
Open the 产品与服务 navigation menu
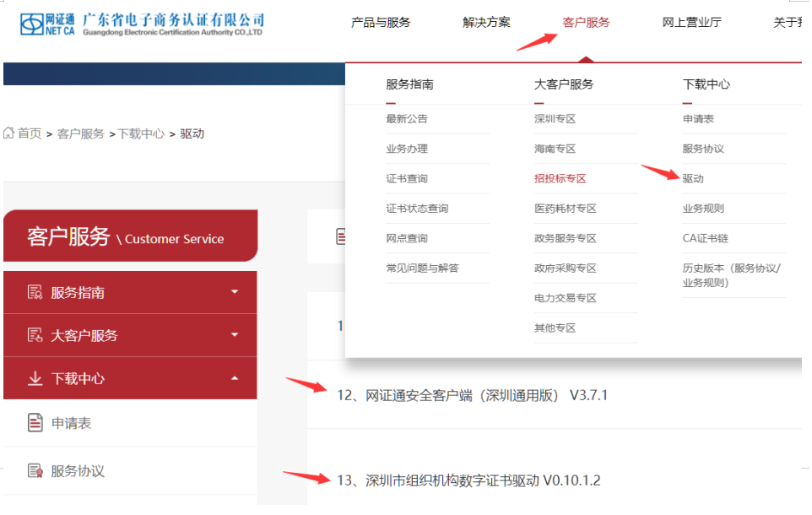point(381,23)
